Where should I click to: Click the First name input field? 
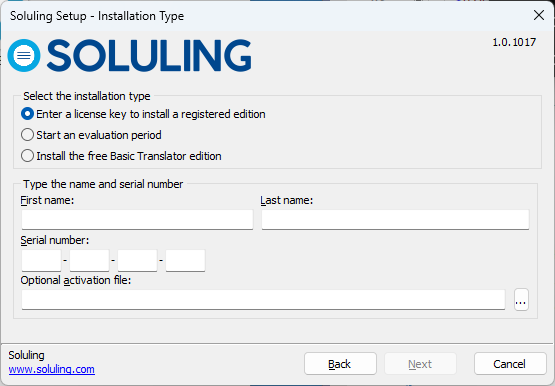coord(137,220)
